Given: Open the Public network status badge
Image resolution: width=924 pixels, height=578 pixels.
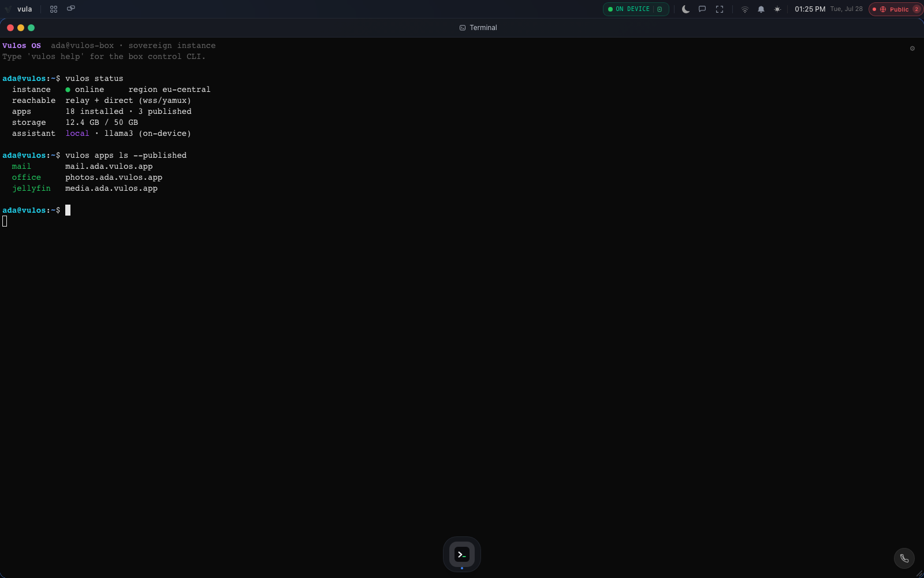Looking at the screenshot, I should 896,9.
